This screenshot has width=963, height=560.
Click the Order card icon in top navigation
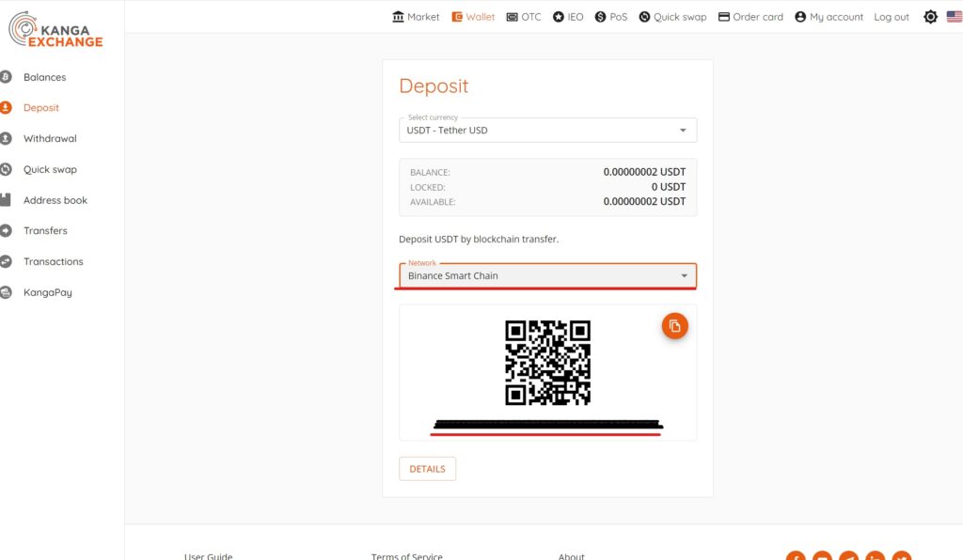pyautogui.click(x=723, y=17)
